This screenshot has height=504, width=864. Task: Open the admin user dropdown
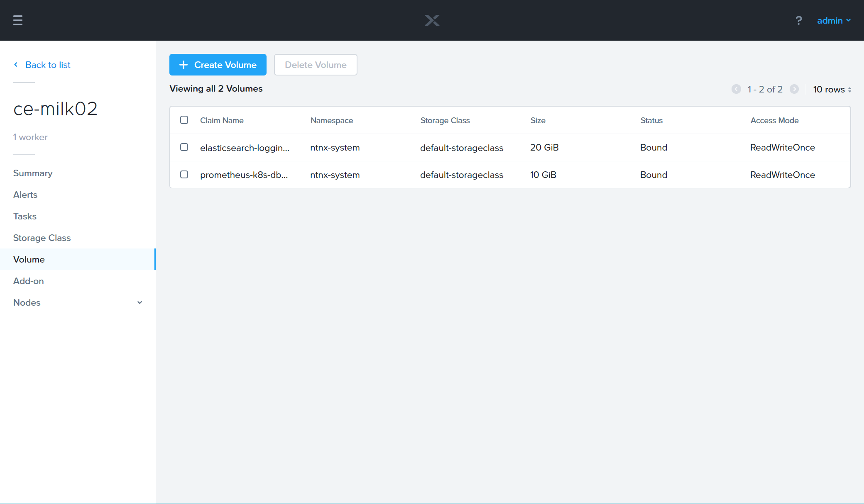(x=834, y=20)
